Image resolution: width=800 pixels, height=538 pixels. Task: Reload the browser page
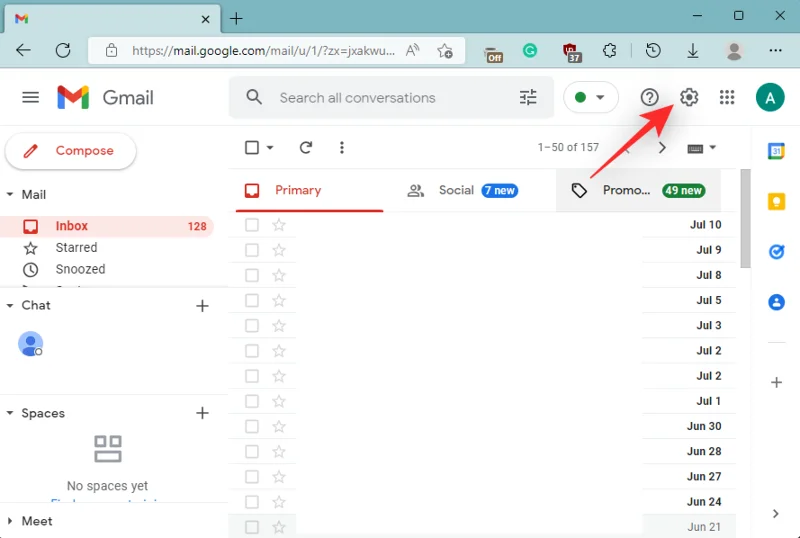63,50
